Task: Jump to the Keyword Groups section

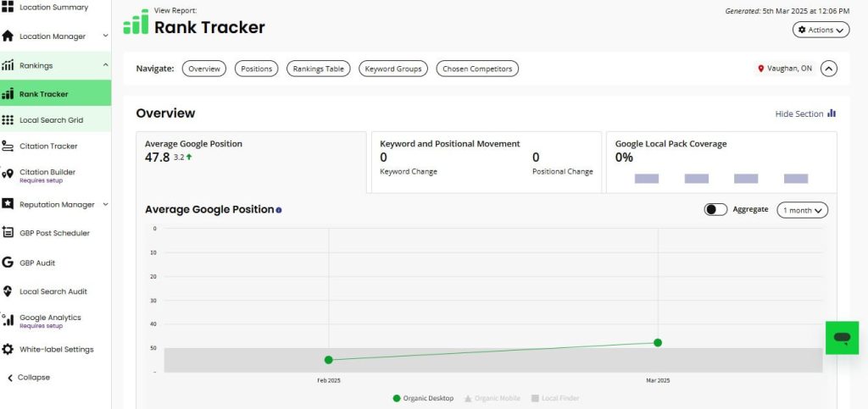Action: point(393,69)
